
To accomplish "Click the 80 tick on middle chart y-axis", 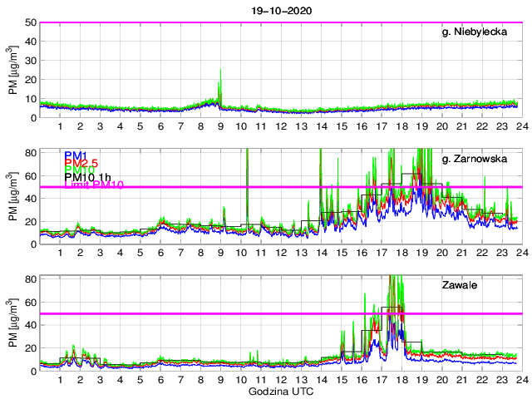I will [x=28, y=153].
